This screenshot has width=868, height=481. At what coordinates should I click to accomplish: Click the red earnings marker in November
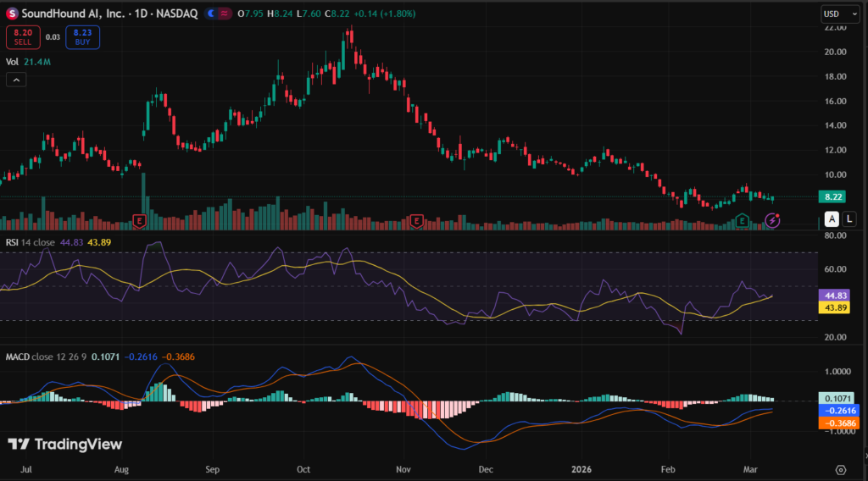pyautogui.click(x=416, y=221)
